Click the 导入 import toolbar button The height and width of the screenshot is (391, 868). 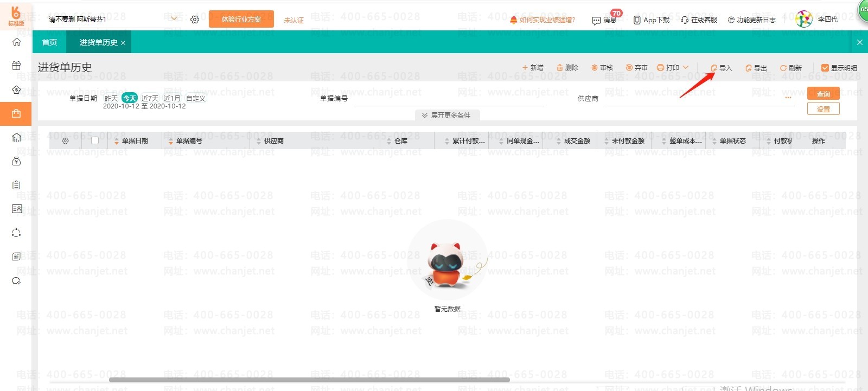722,68
